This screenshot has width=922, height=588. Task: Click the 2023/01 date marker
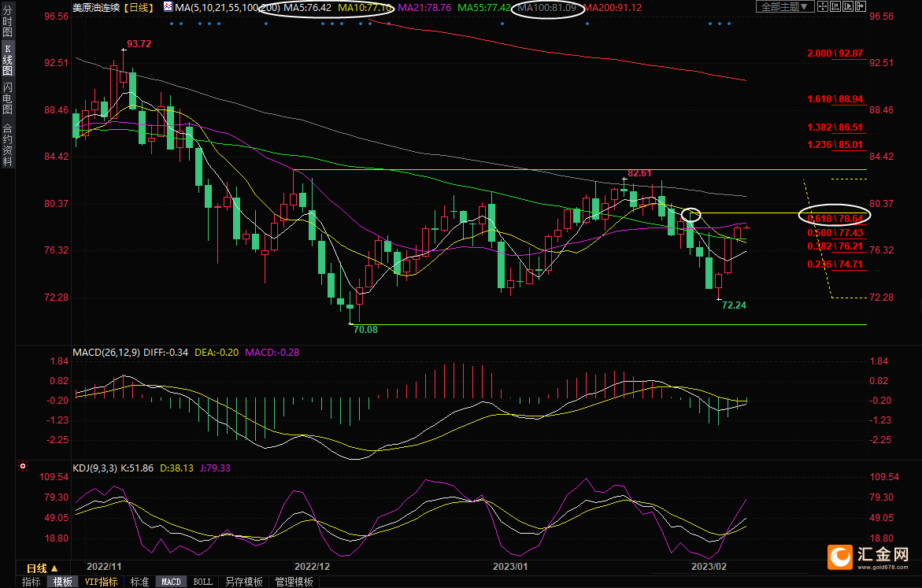coord(509,566)
